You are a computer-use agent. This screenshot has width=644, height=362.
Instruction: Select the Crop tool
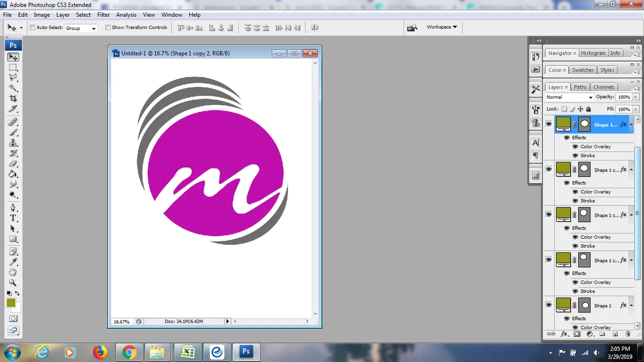click(x=13, y=98)
